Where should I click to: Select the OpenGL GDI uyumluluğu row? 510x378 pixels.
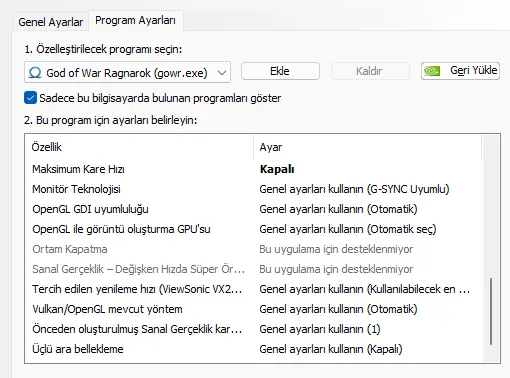click(x=253, y=209)
